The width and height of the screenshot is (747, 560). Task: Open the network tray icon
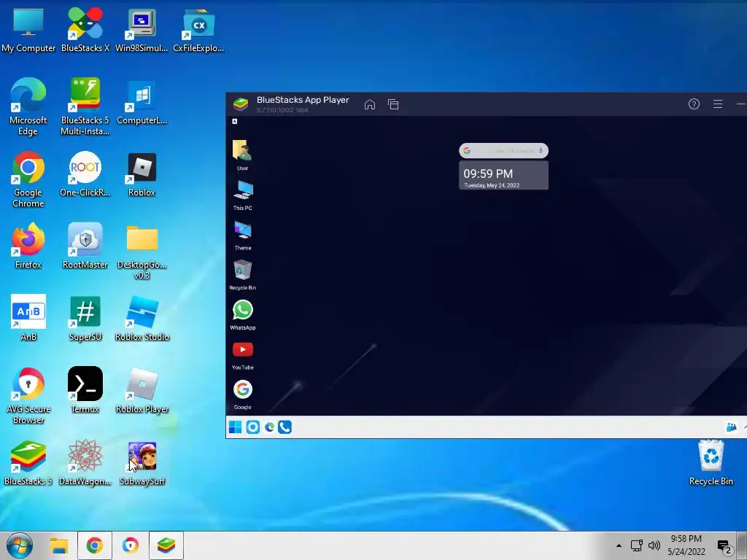(636, 545)
